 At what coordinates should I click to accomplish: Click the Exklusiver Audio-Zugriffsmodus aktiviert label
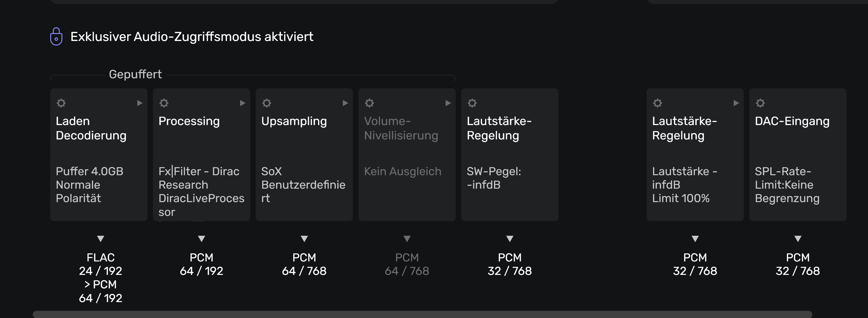tap(192, 37)
